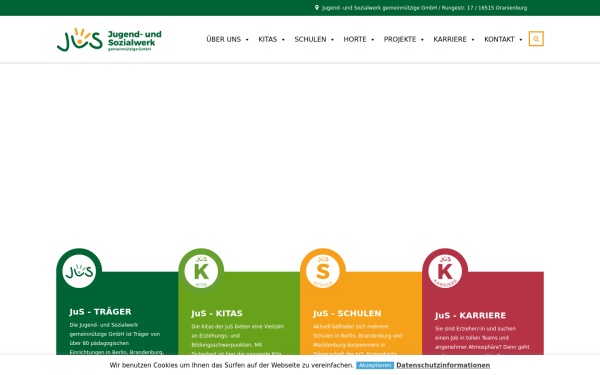Click the JuS - KITAS heading
This screenshot has height=375, width=600.
coord(217,313)
